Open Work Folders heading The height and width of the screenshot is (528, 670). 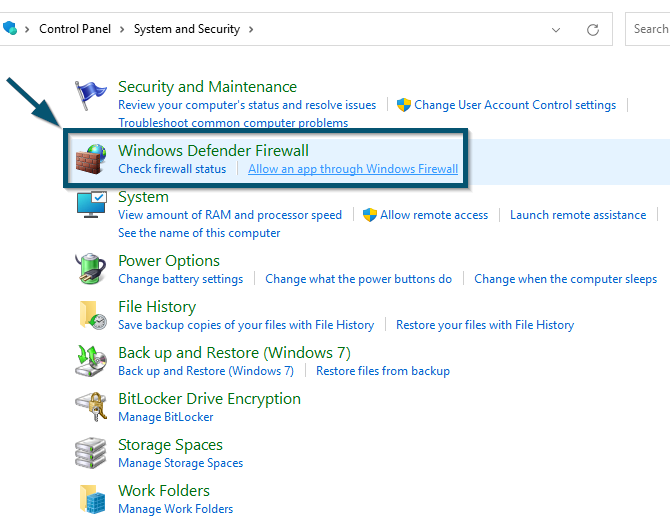coord(164,491)
